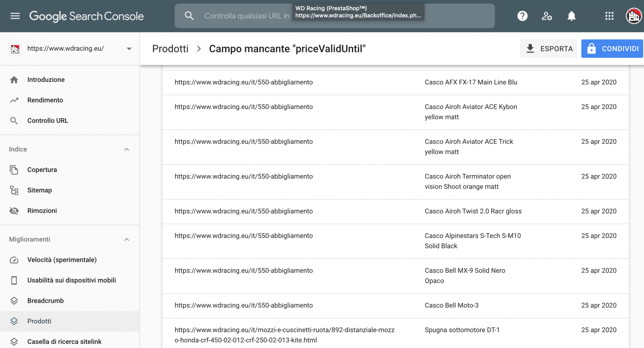The image size is (644, 348).
Task: Open the Google apps grid
Action: point(609,16)
